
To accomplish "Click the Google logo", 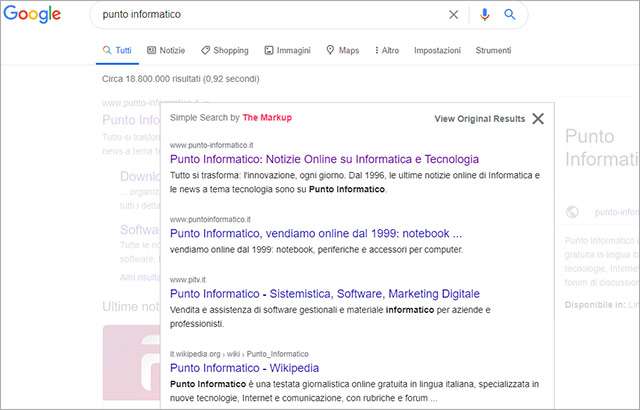I will (32, 14).
